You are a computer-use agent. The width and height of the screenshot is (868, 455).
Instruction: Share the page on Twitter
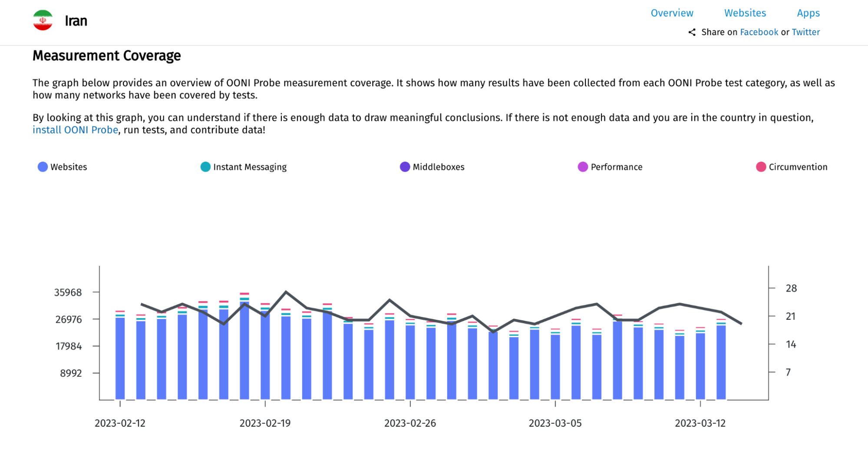(805, 32)
